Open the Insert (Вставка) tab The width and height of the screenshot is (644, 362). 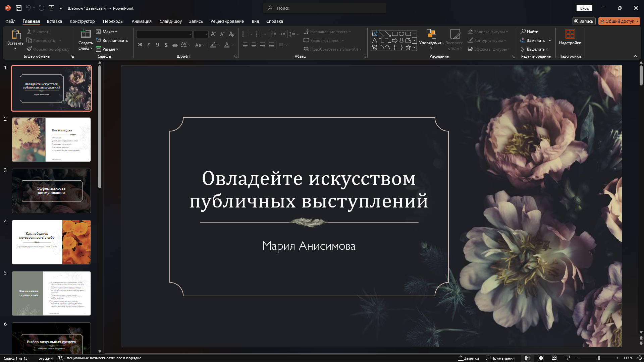(54, 21)
